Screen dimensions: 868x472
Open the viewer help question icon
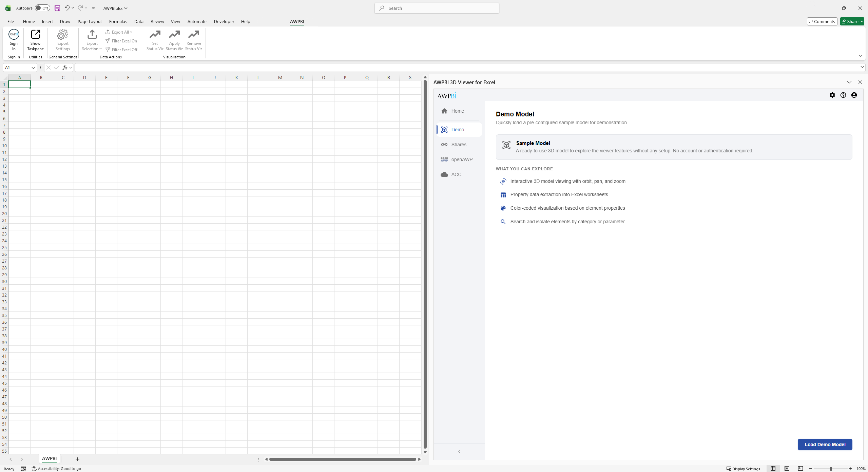point(843,95)
